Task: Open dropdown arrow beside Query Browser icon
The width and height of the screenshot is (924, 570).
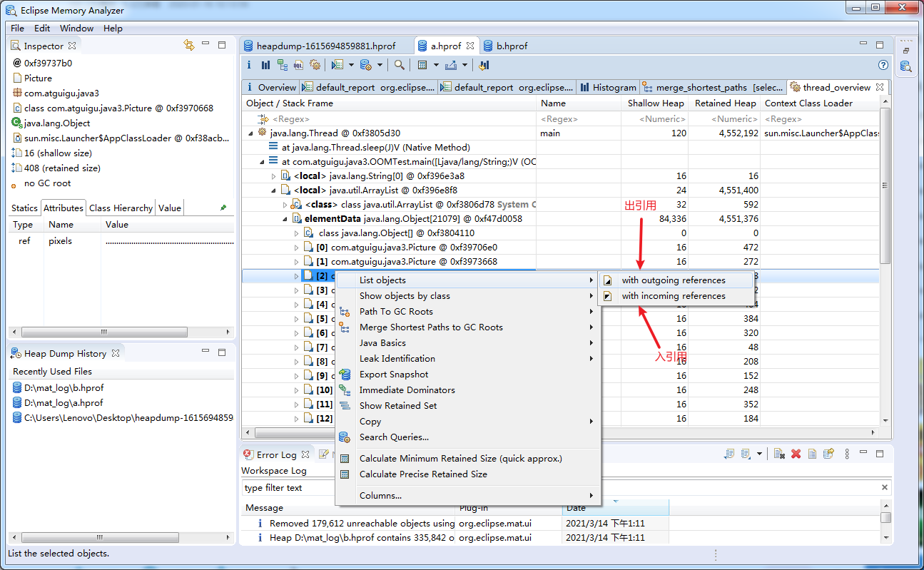Action: (380, 65)
